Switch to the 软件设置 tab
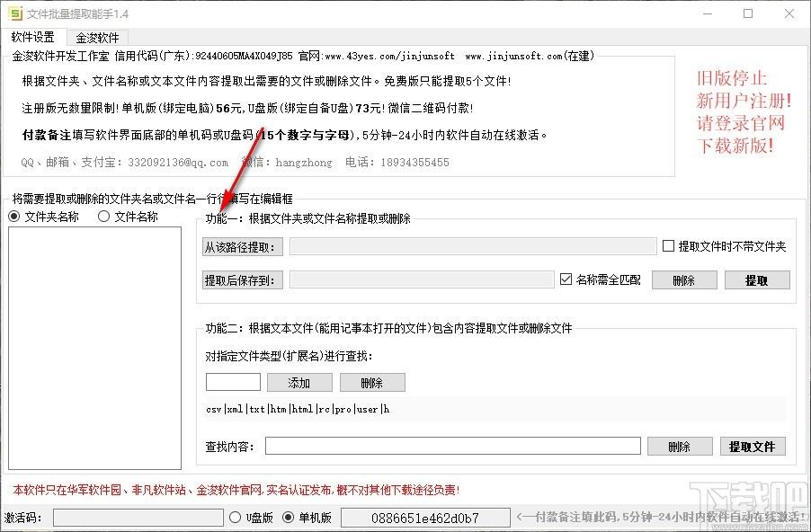 33,37
